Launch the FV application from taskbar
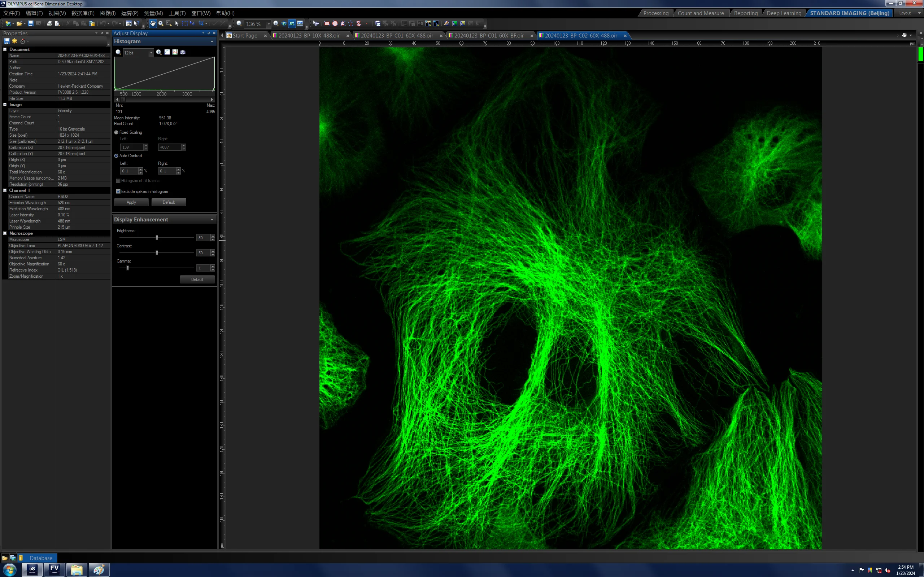924x577 pixels. [x=54, y=569]
